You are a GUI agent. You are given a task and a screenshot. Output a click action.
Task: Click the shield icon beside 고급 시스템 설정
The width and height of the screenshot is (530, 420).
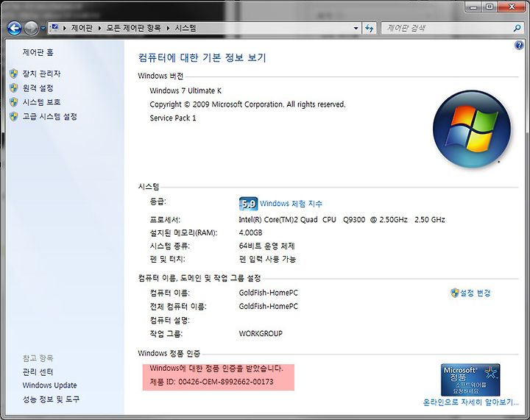(x=13, y=116)
